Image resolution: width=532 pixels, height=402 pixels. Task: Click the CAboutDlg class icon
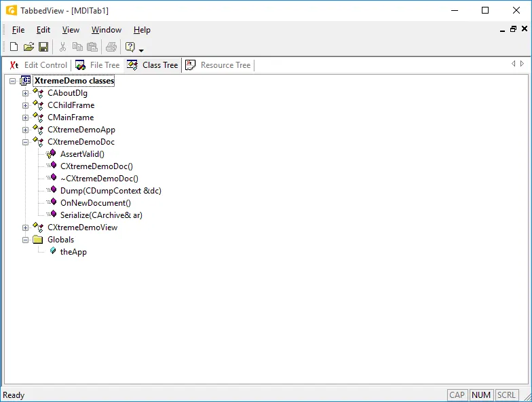click(38, 93)
